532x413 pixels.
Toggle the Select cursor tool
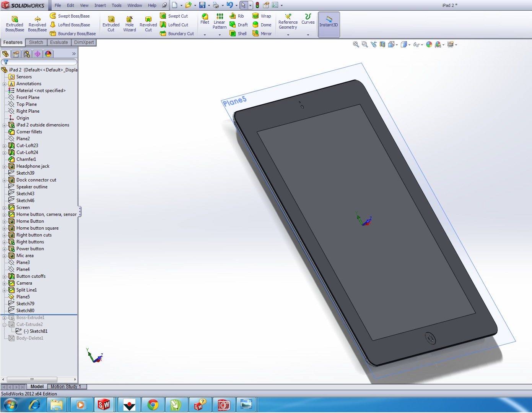244,5
